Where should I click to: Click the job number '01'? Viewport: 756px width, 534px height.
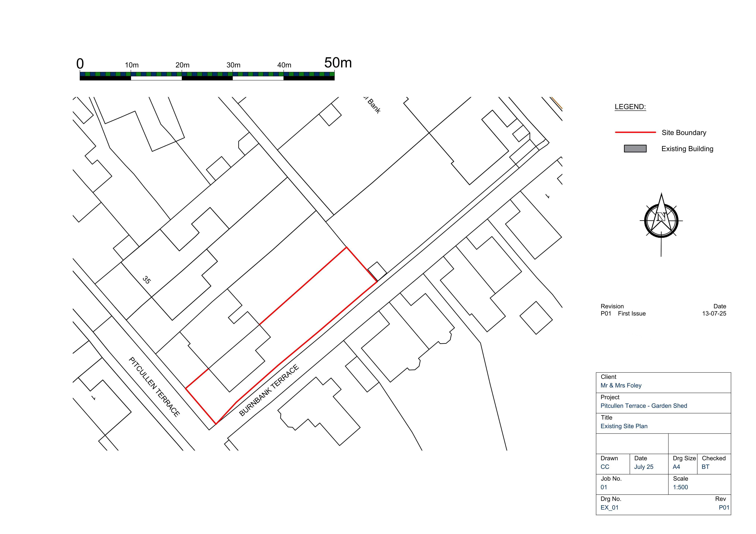(x=604, y=487)
